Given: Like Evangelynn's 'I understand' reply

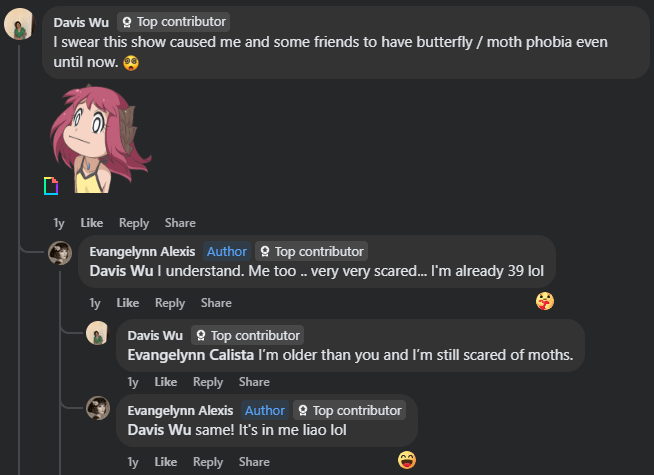Looking at the screenshot, I should pyautogui.click(x=127, y=303).
